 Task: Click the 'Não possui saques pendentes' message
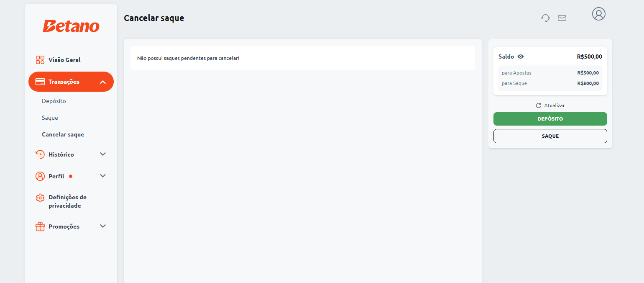[x=188, y=58]
